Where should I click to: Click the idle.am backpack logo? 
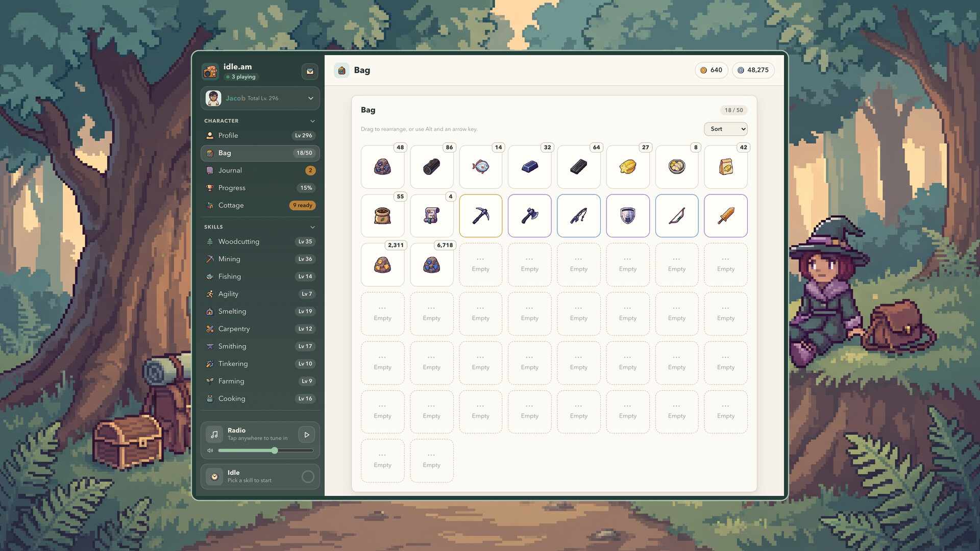(x=210, y=71)
